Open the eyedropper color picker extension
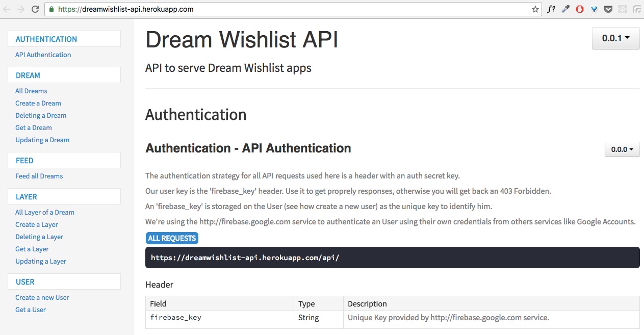Viewport: 644px width, 335px height. [x=565, y=9]
